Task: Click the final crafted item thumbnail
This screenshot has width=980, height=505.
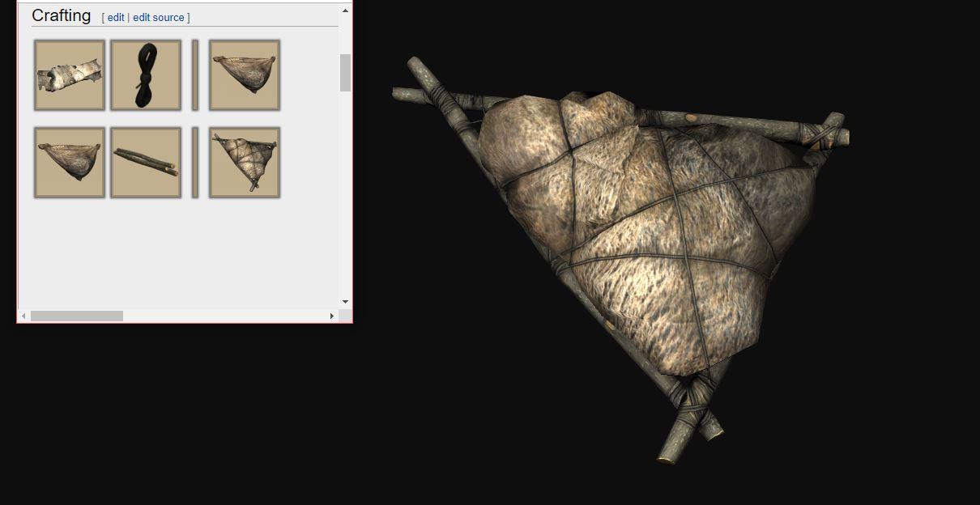Action: (244, 162)
